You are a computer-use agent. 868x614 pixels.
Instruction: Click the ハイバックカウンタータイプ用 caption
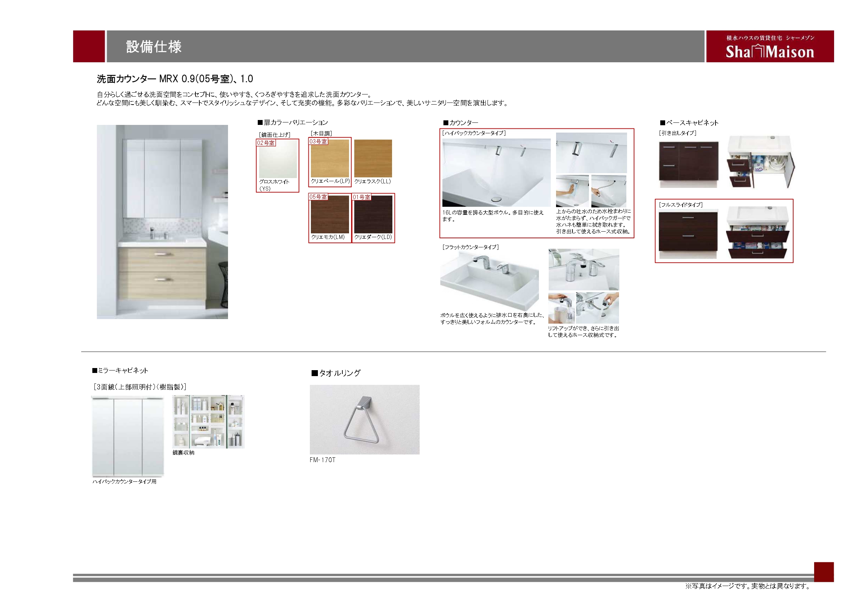tap(124, 482)
